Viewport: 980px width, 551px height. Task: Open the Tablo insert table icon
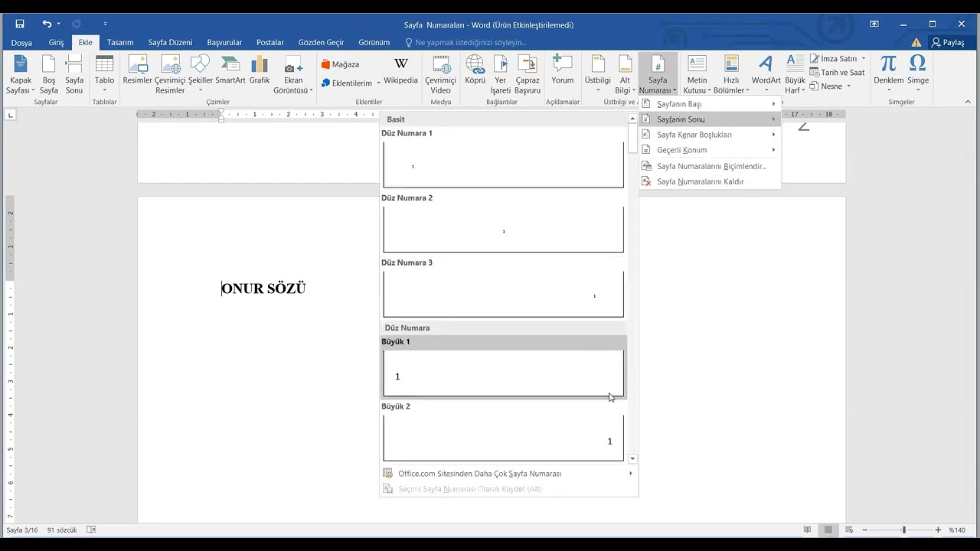105,75
